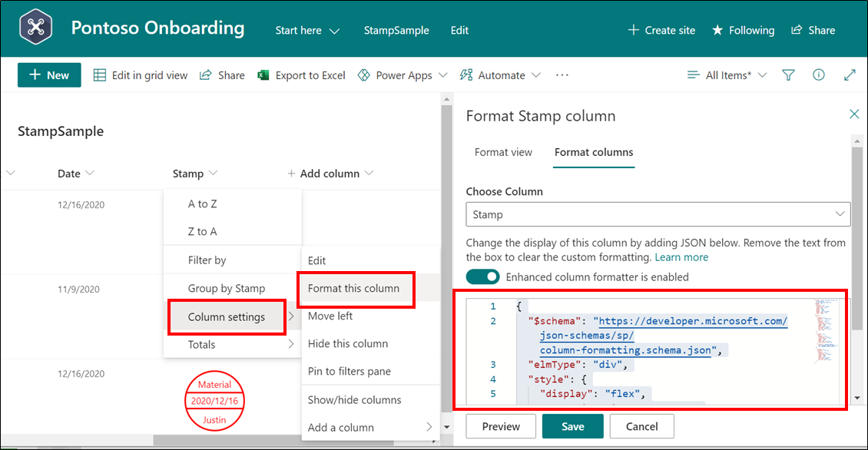
Task: Close the Format Stamp column panel
Action: [854, 114]
